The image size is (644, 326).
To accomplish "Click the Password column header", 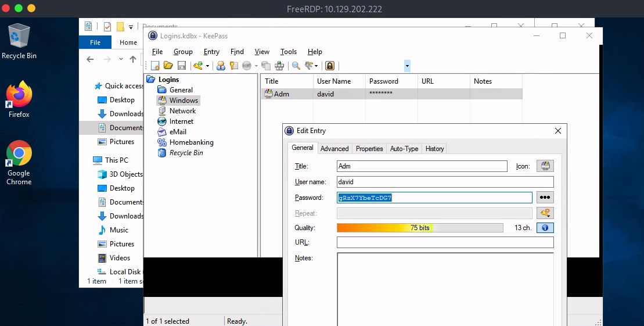I will tap(391, 81).
